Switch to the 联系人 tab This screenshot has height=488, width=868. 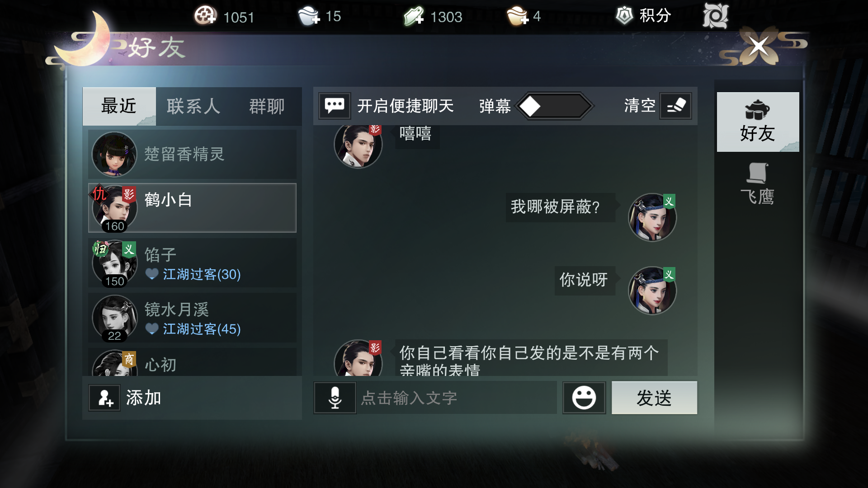pos(193,106)
